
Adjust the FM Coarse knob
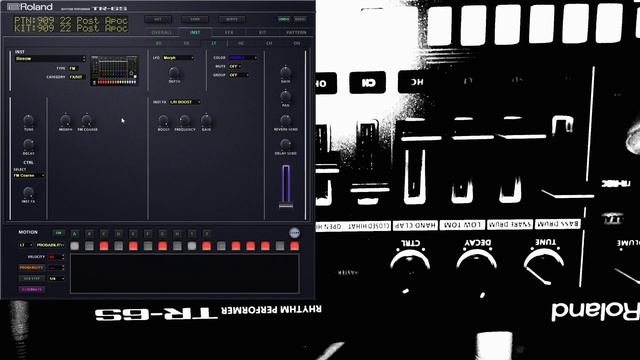pyautogui.click(x=87, y=120)
